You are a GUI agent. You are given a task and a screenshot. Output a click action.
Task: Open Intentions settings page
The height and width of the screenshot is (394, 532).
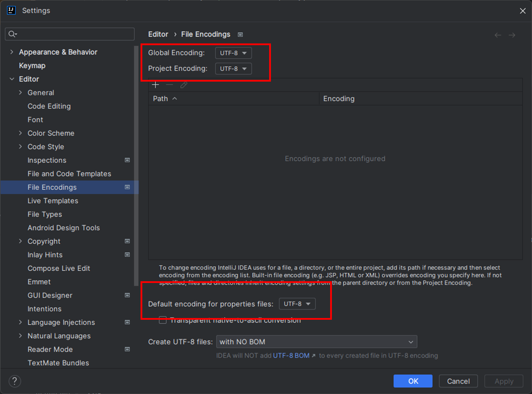[x=45, y=309]
